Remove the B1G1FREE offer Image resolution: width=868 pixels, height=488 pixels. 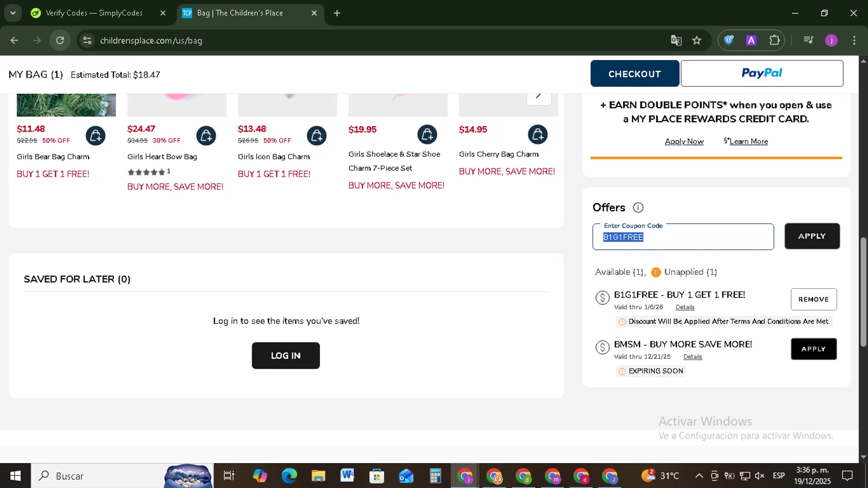814,299
